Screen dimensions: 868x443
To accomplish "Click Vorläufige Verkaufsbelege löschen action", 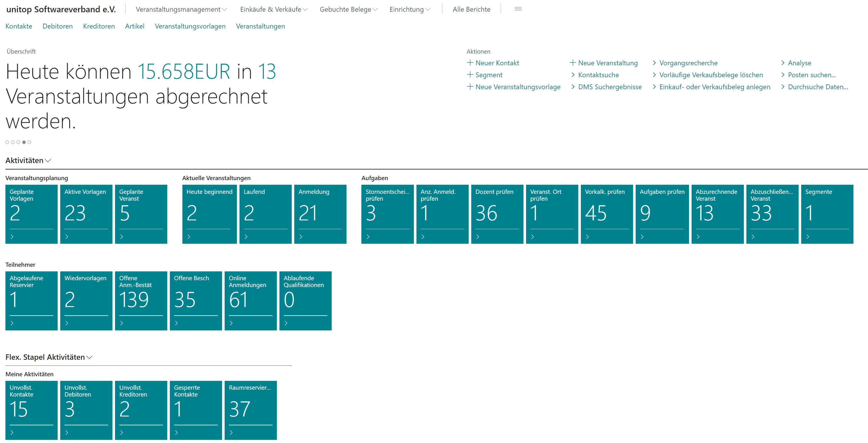I will [x=711, y=75].
